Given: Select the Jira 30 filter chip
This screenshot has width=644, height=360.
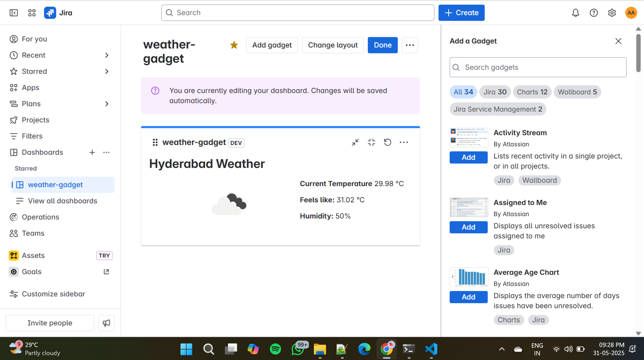Looking at the screenshot, I should point(495,92).
